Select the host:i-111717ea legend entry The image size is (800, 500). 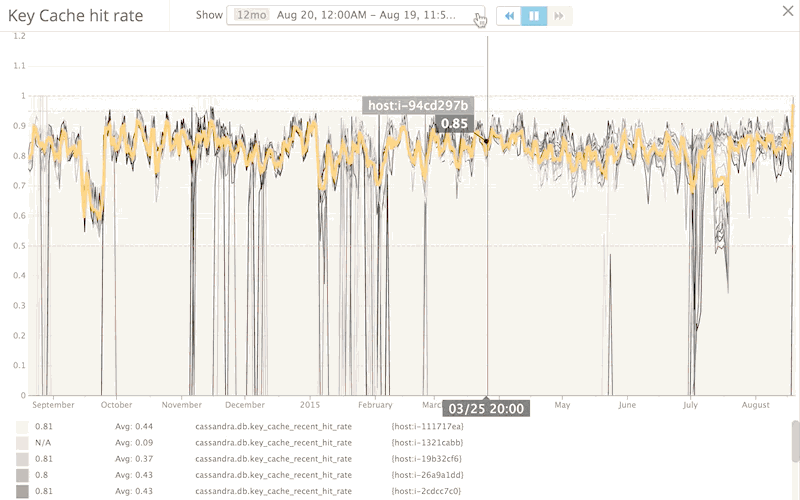(x=428, y=427)
